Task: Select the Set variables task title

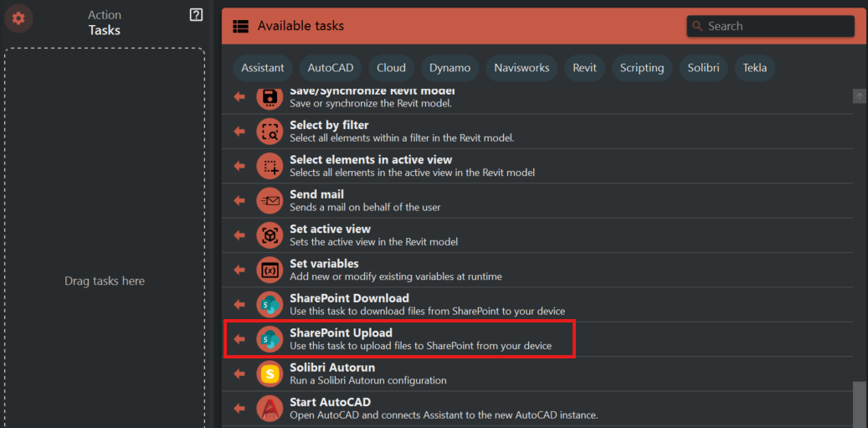Action: coord(324,263)
